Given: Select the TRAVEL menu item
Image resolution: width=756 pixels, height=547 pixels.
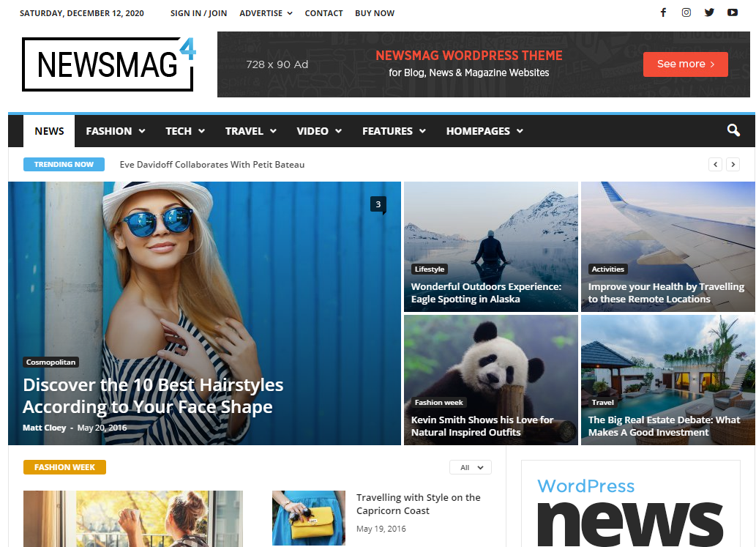Looking at the screenshot, I should coord(245,130).
